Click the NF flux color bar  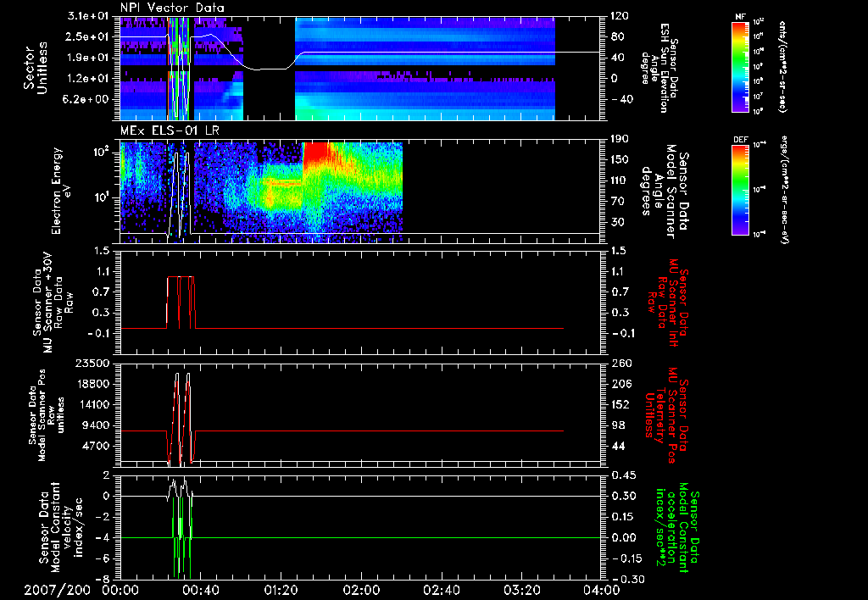coord(741,66)
